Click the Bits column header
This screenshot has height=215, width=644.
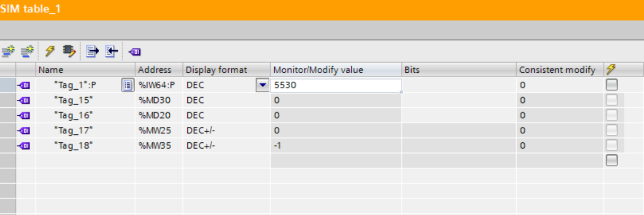pyautogui.click(x=459, y=70)
